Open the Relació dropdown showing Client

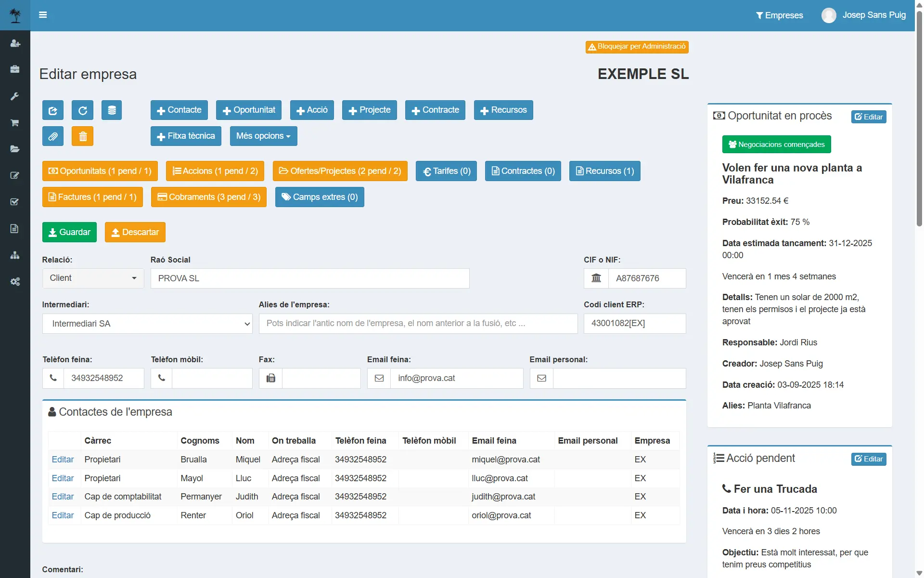(x=93, y=278)
